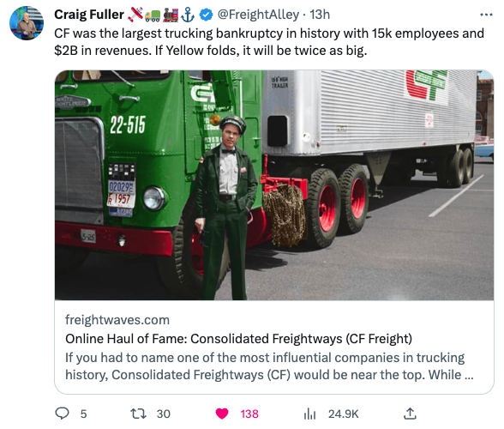The height and width of the screenshot is (429, 504).
Task: Click the tweet text about CF bankruptcy
Action: (269, 42)
